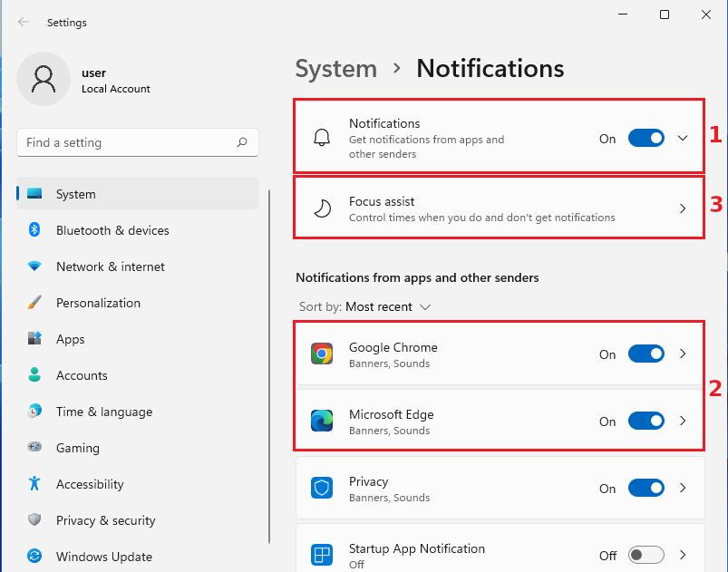Open Google Chrome notification details chevron
728x572 pixels.
click(683, 354)
